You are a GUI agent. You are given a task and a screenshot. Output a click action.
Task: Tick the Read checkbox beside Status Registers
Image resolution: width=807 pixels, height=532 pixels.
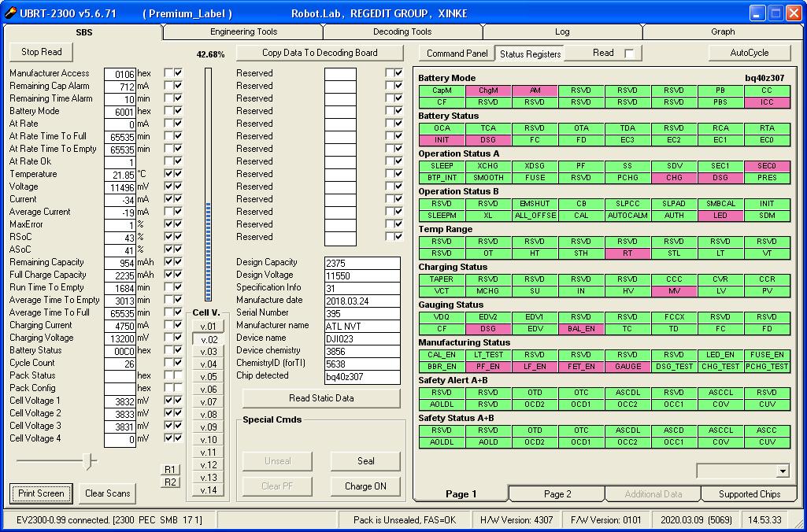point(629,53)
